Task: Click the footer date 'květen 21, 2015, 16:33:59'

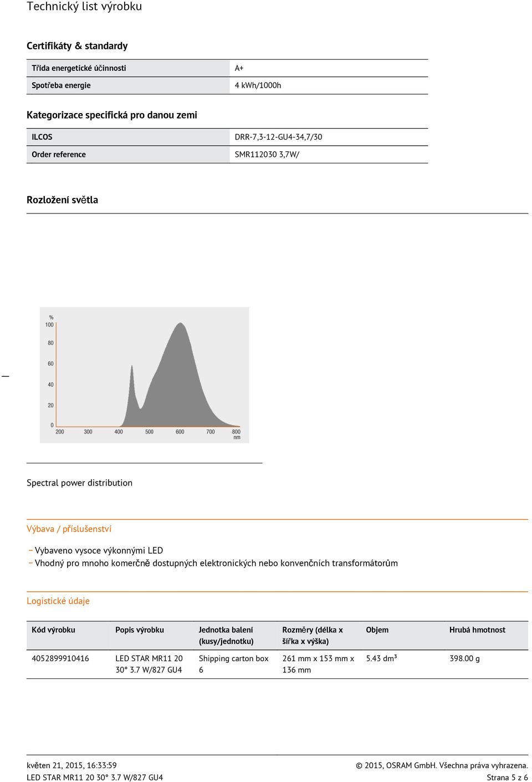Action: point(71,765)
